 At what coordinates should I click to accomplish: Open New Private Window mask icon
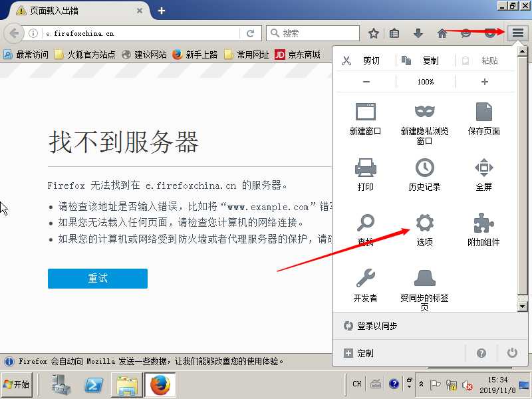pyautogui.click(x=425, y=111)
